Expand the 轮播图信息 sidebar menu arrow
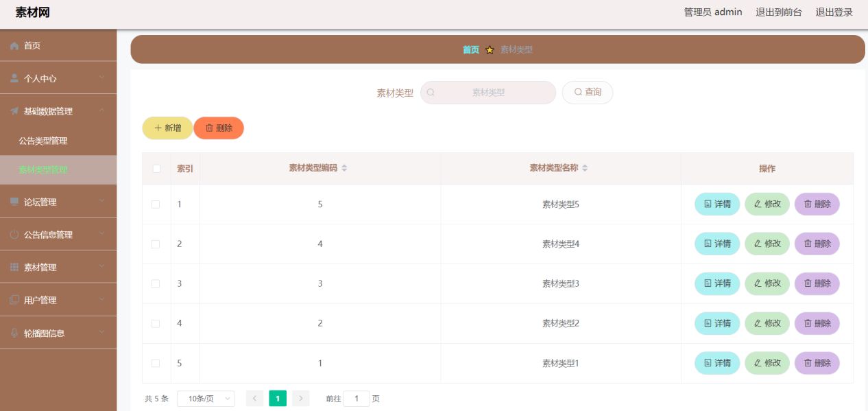Image resolution: width=868 pixels, height=411 pixels. 101,333
